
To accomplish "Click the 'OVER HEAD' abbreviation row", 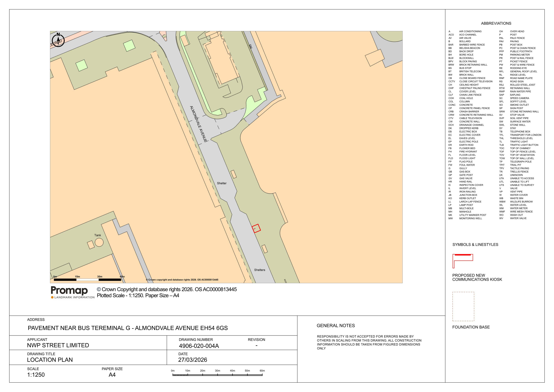I will point(512,31).
